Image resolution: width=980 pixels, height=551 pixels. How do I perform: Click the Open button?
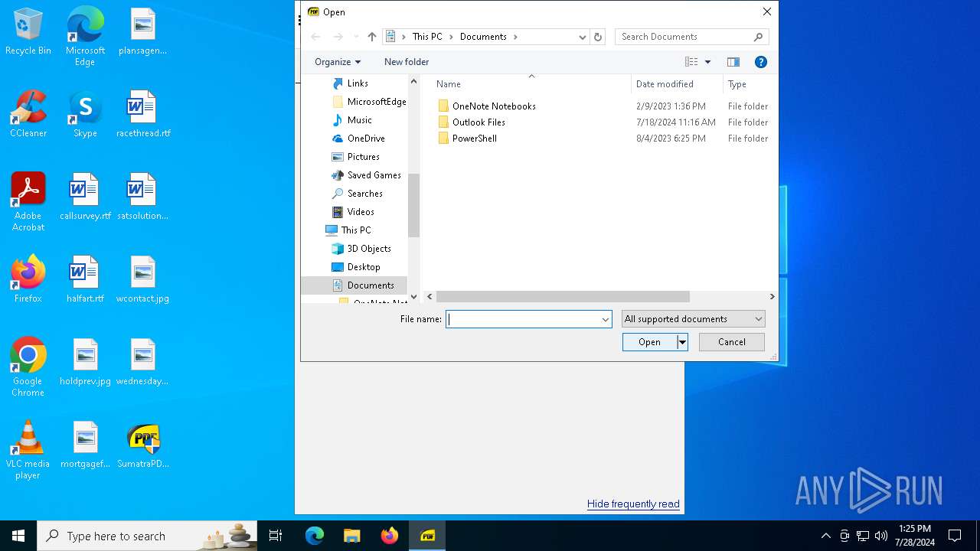pyautogui.click(x=649, y=342)
